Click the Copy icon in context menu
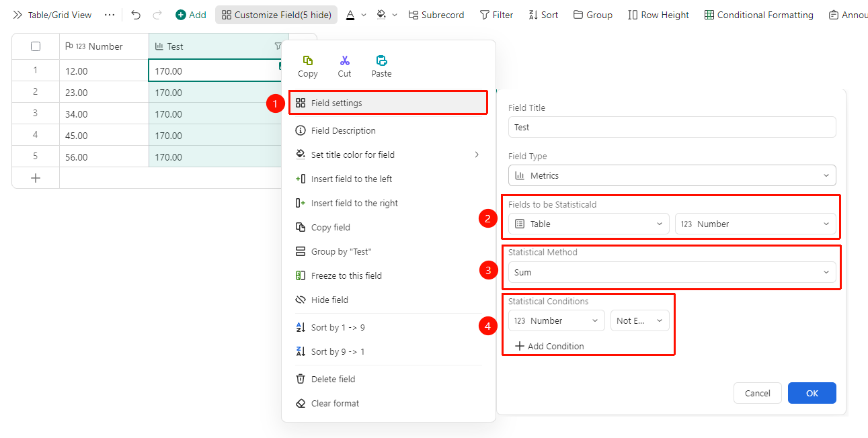 308,60
